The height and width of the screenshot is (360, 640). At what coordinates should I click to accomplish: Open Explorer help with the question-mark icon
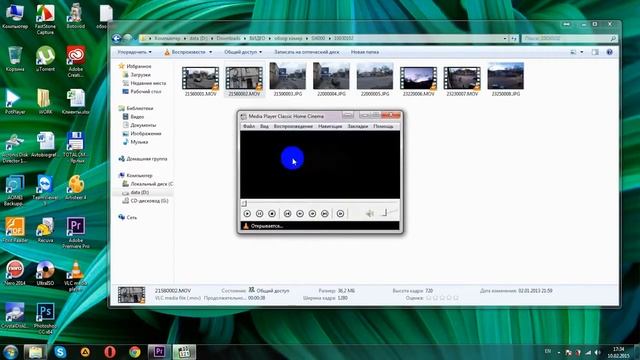click(x=609, y=52)
